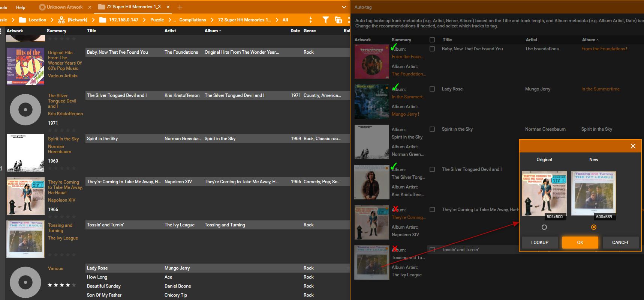Viewport: 644px width, 300px height.
Task: Open the tab list dropdown chevron
Action: (x=344, y=7)
